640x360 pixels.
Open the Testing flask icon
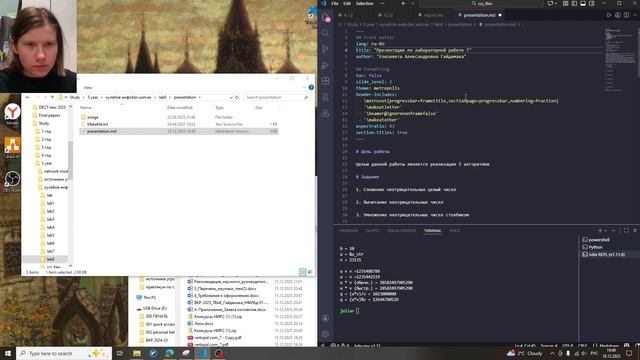tap(325, 97)
